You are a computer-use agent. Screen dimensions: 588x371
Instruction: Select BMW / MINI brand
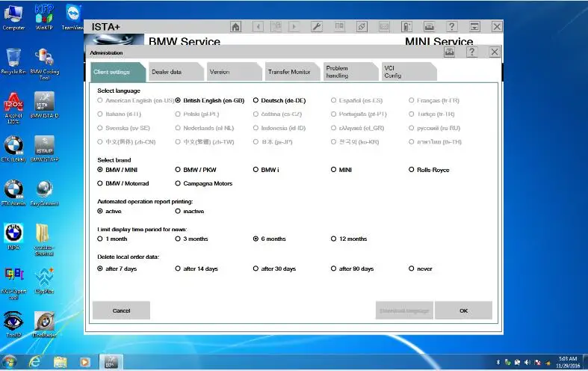(x=117, y=170)
